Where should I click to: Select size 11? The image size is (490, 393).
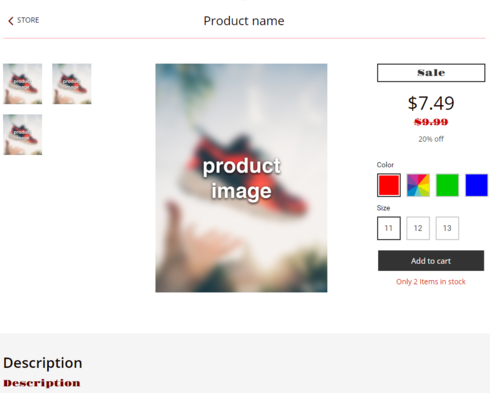(x=389, y=228)
